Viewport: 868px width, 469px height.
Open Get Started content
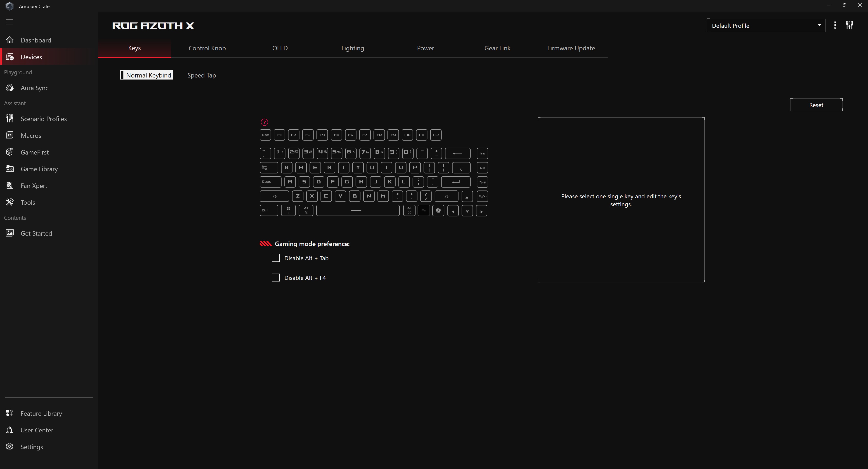(x=49, y=233)
